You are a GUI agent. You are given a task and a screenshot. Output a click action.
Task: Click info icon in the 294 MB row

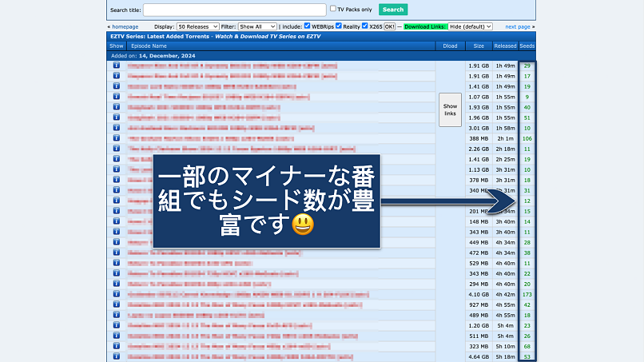[x=116, y=284]
